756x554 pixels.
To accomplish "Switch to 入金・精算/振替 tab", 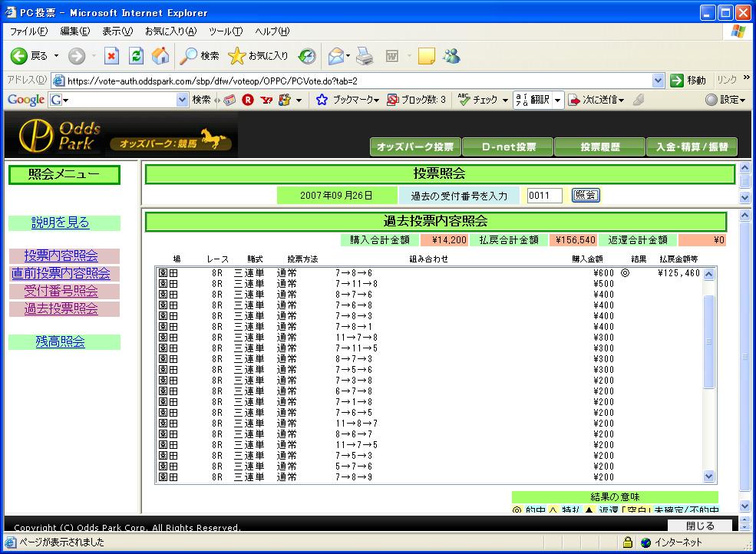I will coord(692,147).
